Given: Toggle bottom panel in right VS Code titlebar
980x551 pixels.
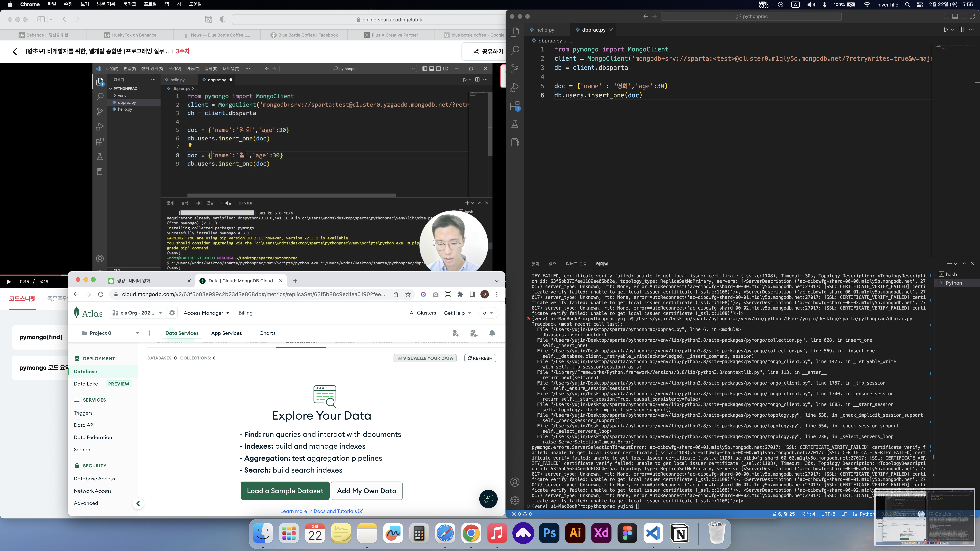Looking at the screenshot, I should (955, 16).
